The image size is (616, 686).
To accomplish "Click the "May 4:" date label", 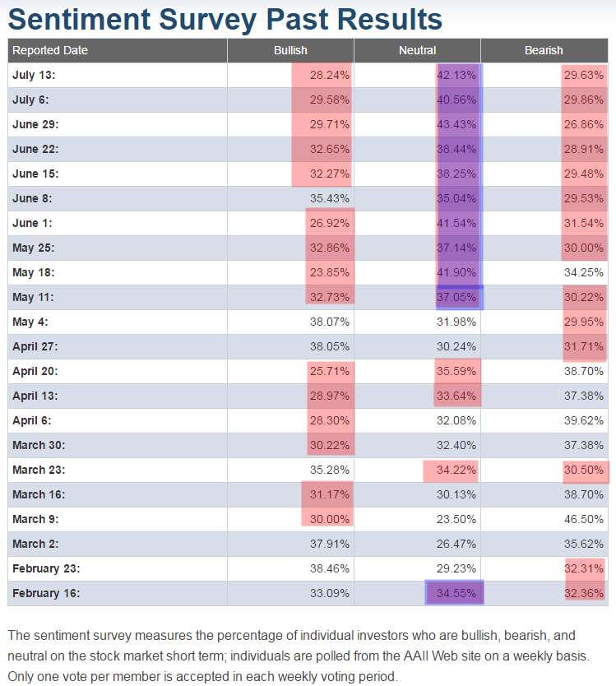I will (x=31, y=322).
